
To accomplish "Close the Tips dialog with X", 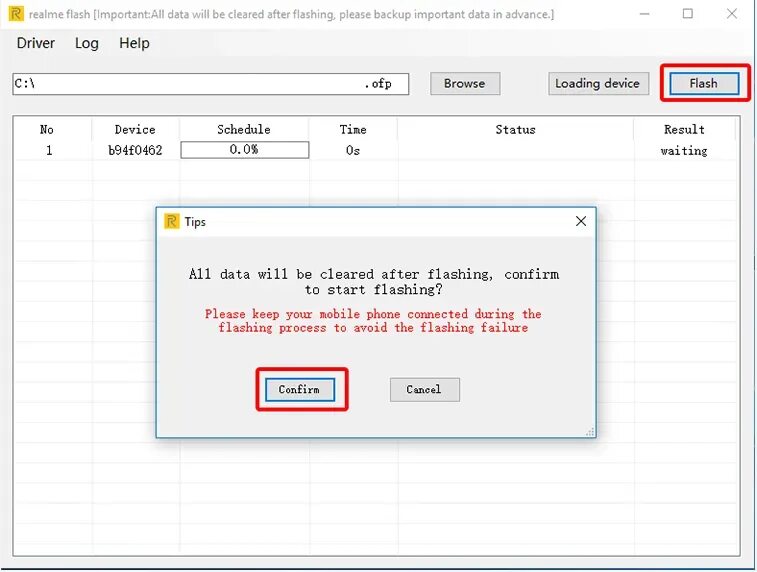I will [x=581, y=221].
